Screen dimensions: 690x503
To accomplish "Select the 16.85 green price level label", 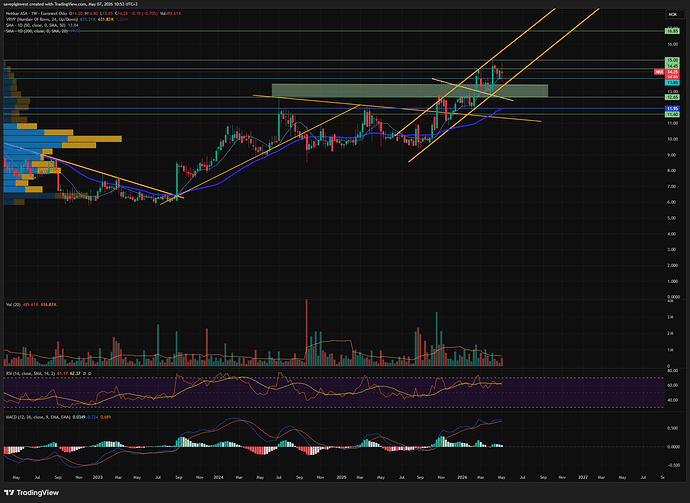I will pyautogui.click(x=672, y=31).
